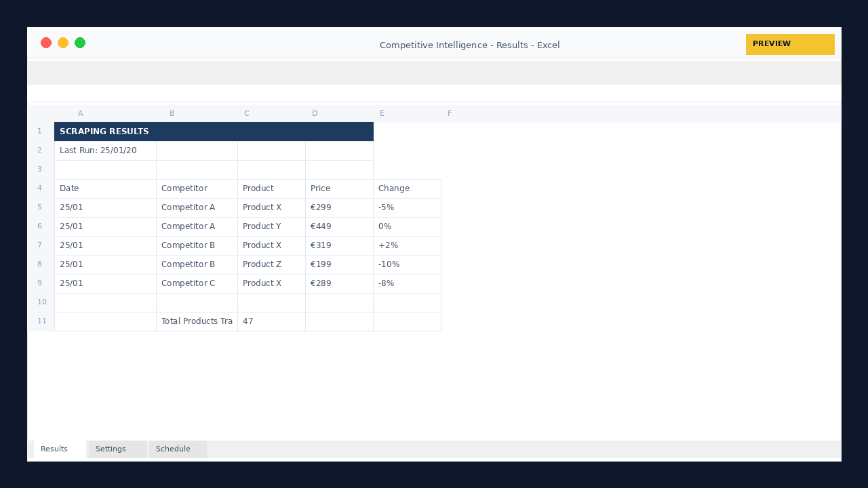Image resolution: width=868 pixels, height=488 pixels.
Task: Select the 'Price' header cell
Action: pyautogui.click(x=339, y=188)
